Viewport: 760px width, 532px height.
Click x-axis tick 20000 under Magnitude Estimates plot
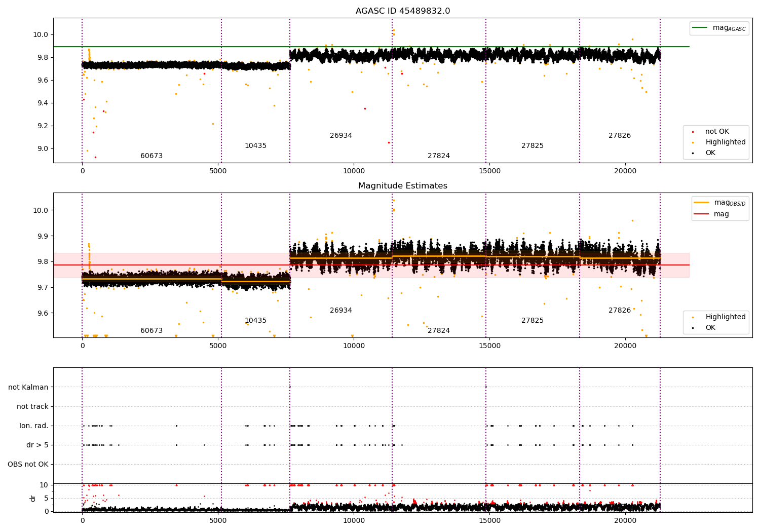click(625, 346)
